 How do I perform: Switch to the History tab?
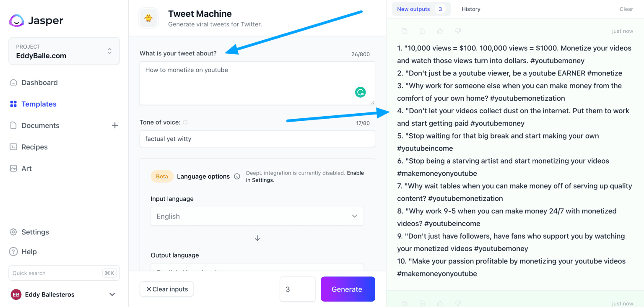coord(471,8)
